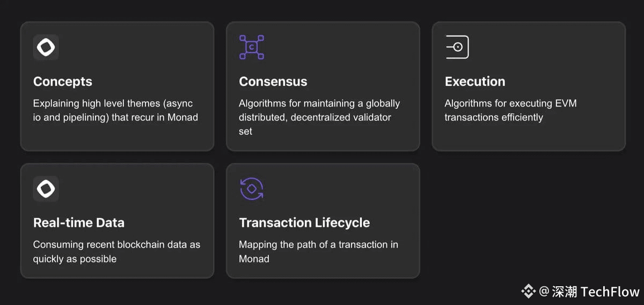Click the Real-time Data logo icon

(x=46, y=189)
